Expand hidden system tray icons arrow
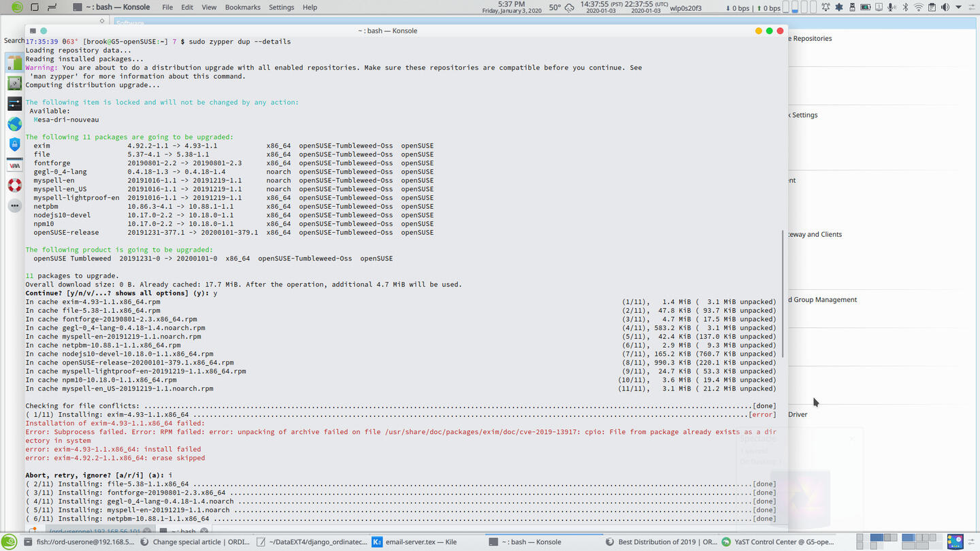This screenshot has width=980, height=551. tap(959, 7)
